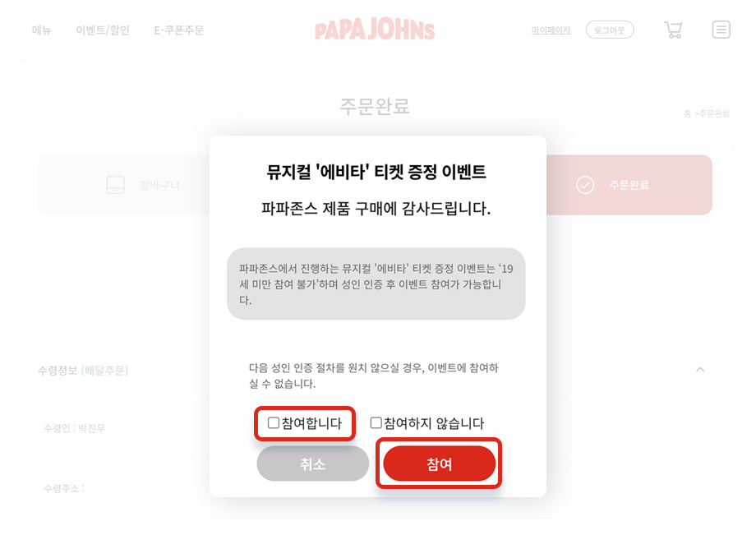Check the 참여합니다 checkbox
The image size is (756, 535).
(x=274, y=423)
